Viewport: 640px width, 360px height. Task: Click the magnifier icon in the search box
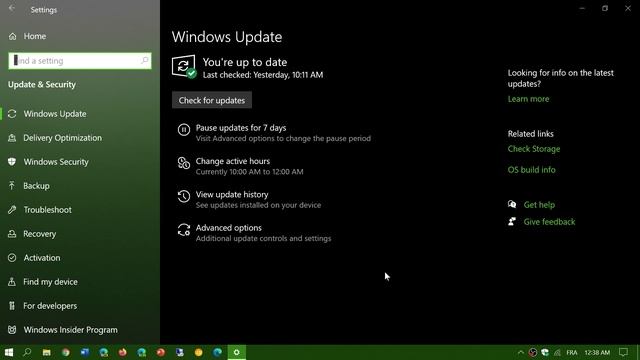point(144,61)
